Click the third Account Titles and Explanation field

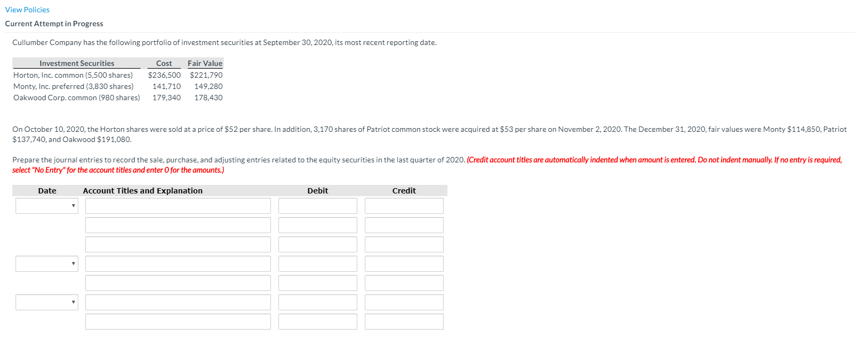point(178,244)
